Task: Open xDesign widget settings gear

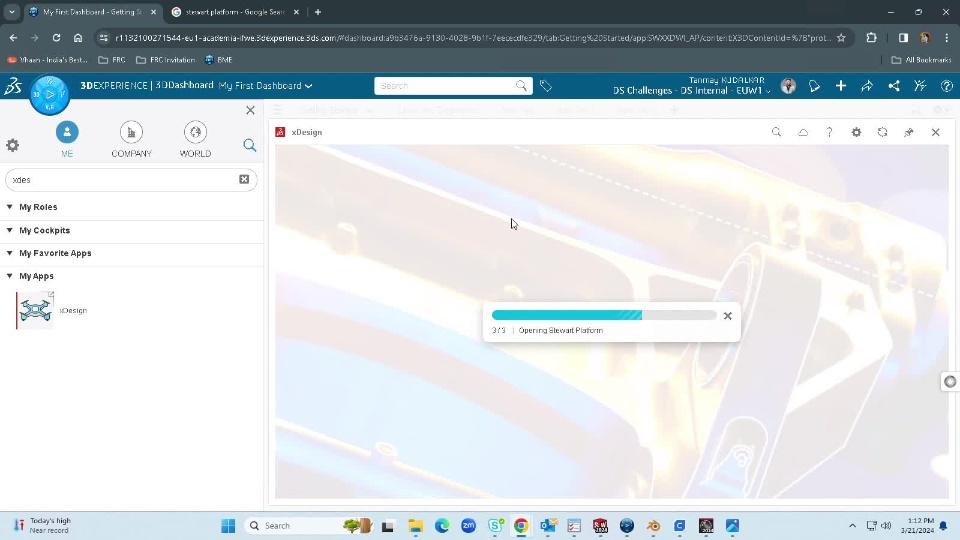Action: coord(856,132)
